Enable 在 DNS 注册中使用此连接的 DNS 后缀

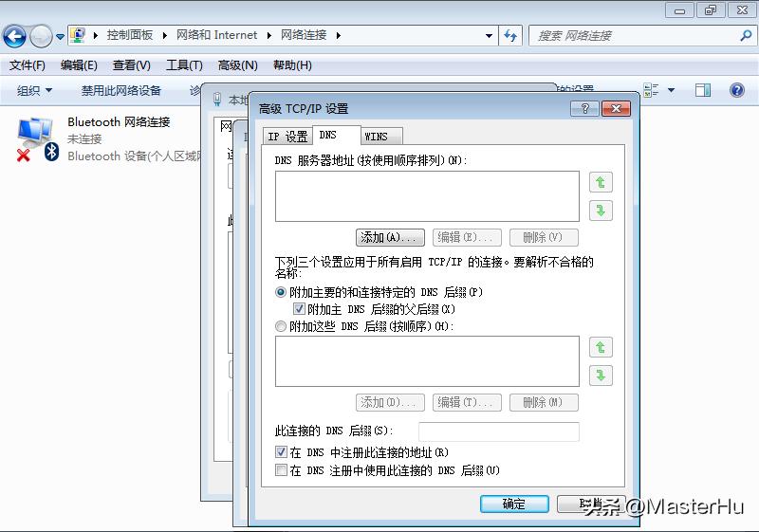[x=281, y=469]
